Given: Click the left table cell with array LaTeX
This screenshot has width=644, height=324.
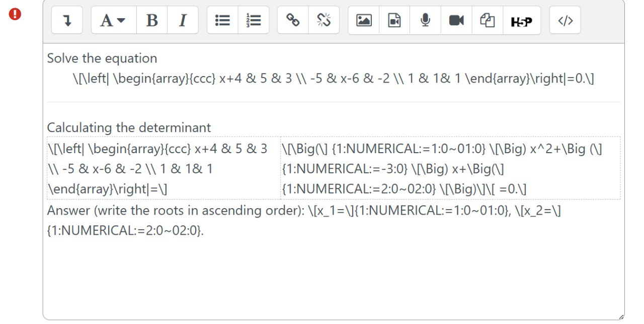Looking at the screenshot, I should pos(164,168).
